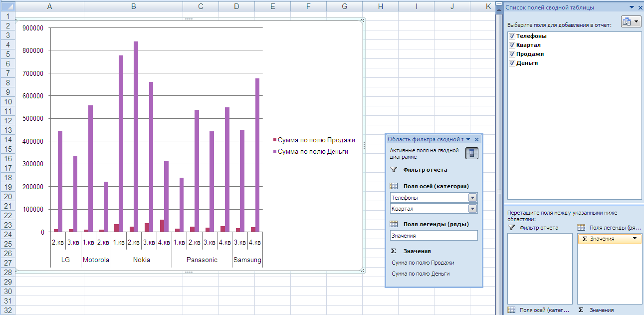Click the Nokia 4.кв Продажи bar
This screenshot has width=644, height=315.
(x=162, y=226)
